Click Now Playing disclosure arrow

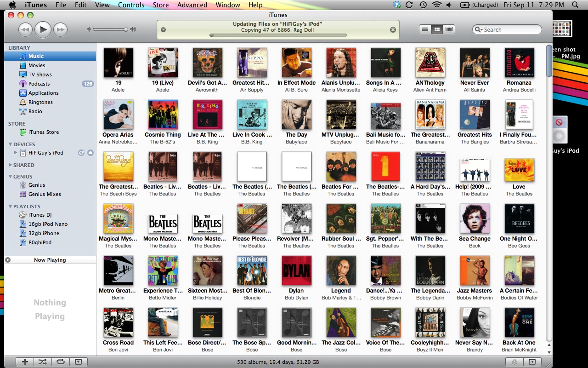[8, 260]
